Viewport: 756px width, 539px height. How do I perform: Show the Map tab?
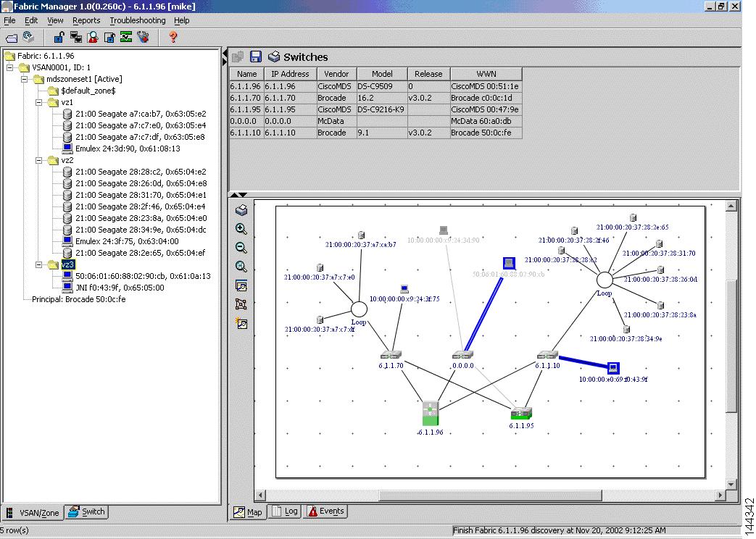tap(248, 512)
